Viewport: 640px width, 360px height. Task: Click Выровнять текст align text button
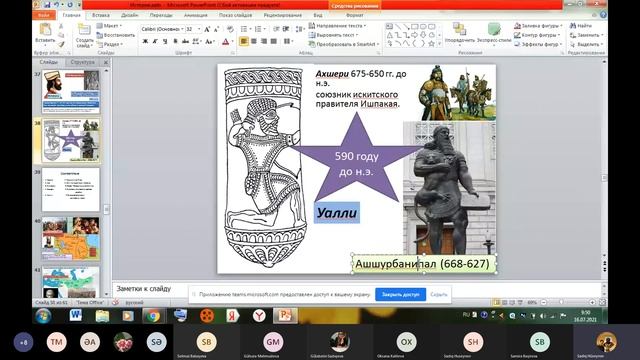(333, 35)
